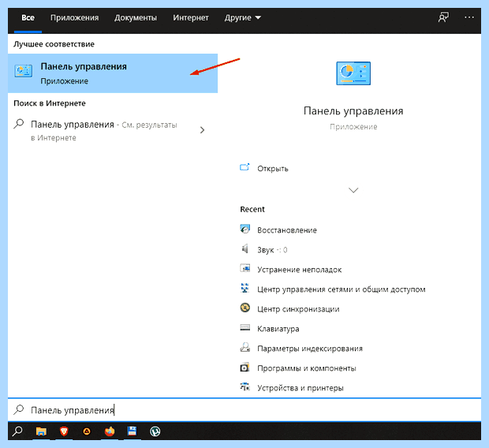Image resolution: width=489 pixels, height=448 pixels.
Task: Switch to the Документы tab
Action: pos(136,18)
